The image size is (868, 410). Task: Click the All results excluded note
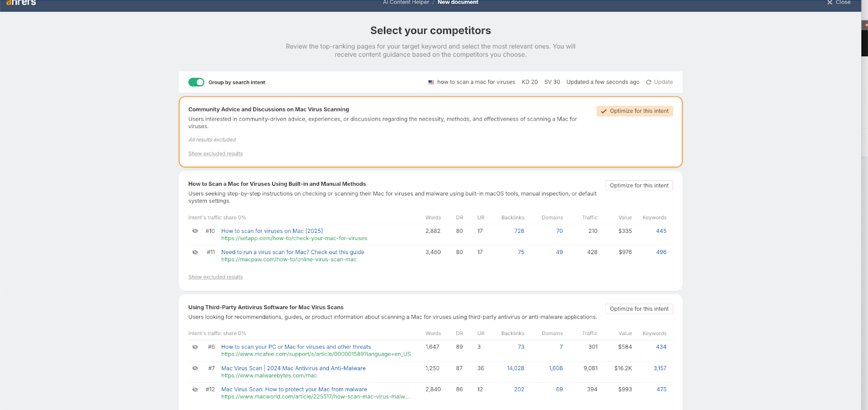coord(212,140)
